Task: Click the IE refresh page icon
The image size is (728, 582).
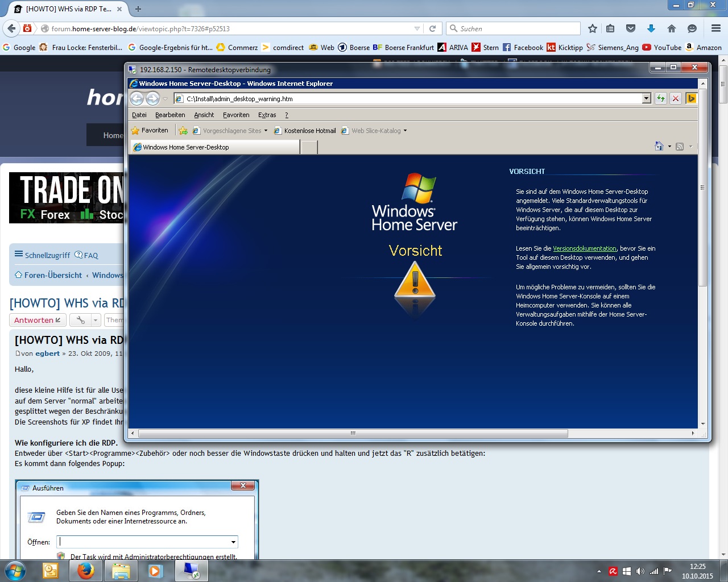Action: [x=660, y=98]
